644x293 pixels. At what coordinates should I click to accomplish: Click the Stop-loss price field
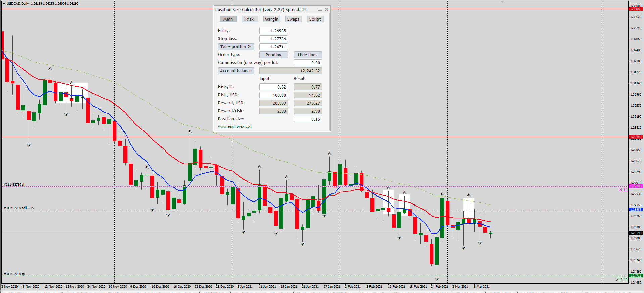[274, 39]
